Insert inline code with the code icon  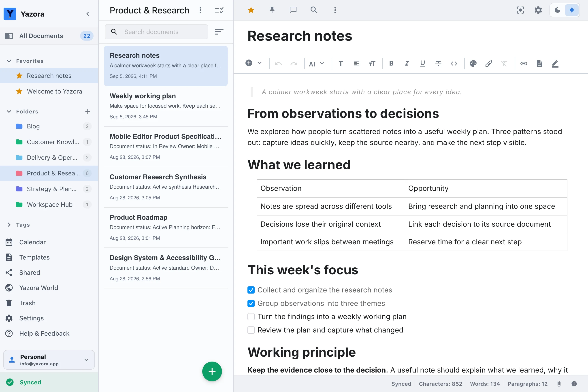click(454, 64)
